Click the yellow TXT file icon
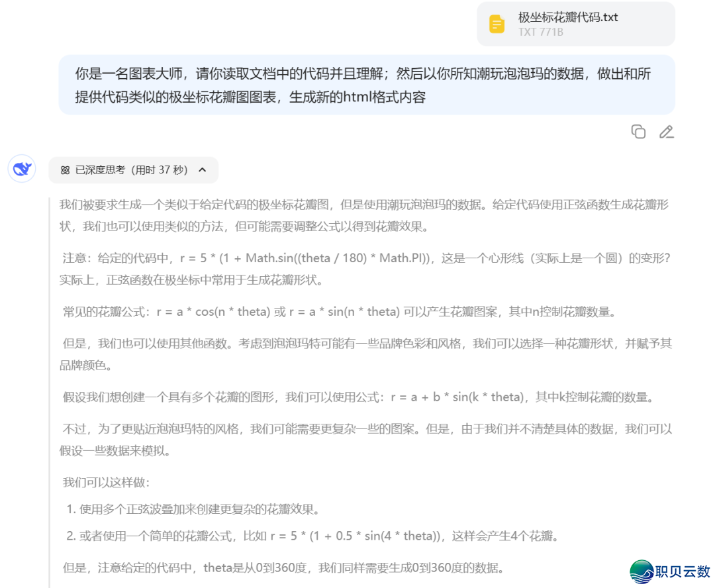715x588 pixels. [x=497, y=24]
